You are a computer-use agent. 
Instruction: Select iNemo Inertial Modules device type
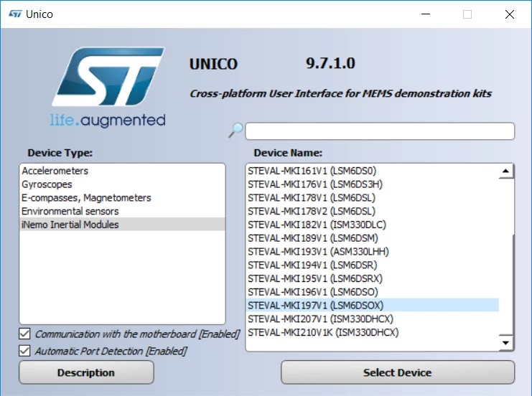122,225
